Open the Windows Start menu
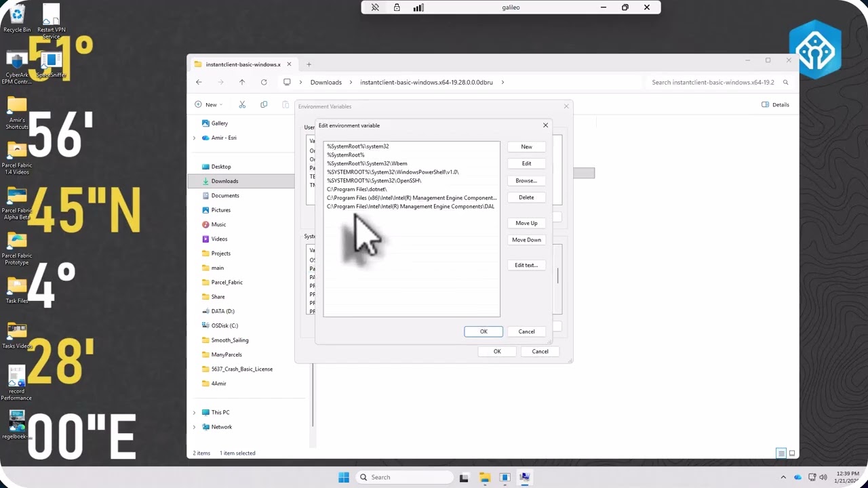This screenshot has width=868, height=488. point(344,477)
